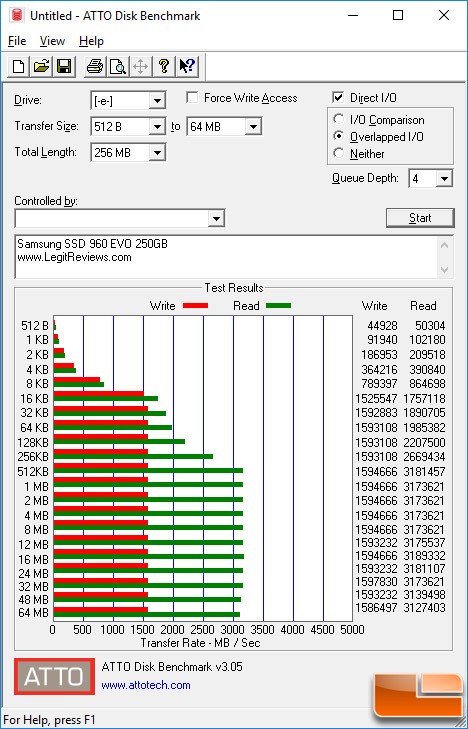Viewport: 468px width, 729px height.
Task: Click the red ATTO logo
Action: point(54,676)
